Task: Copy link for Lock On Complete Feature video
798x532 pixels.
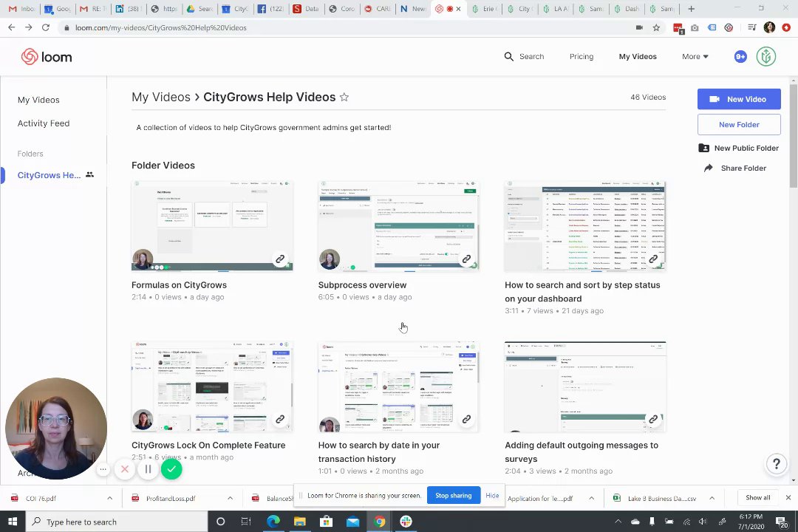Action: point(280,420)
